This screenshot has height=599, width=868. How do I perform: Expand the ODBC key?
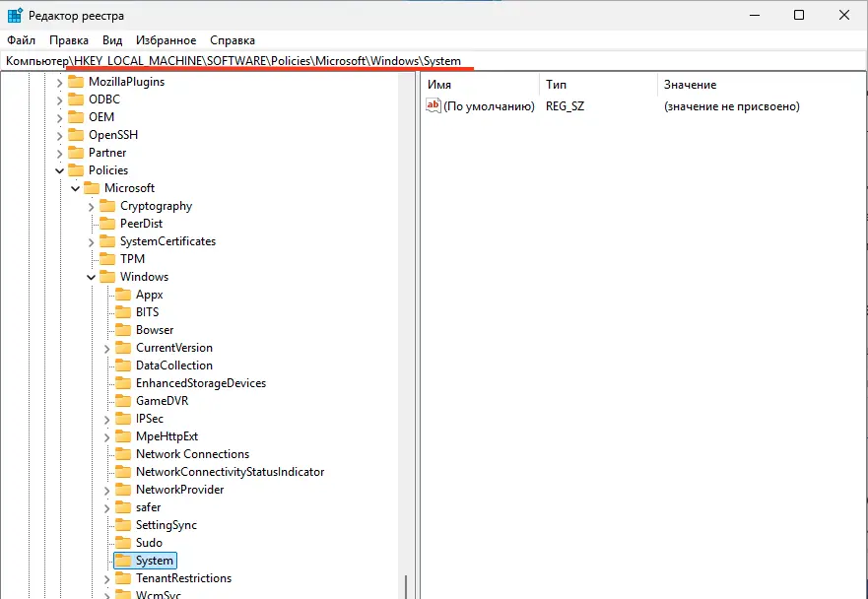tap(60, 100)
